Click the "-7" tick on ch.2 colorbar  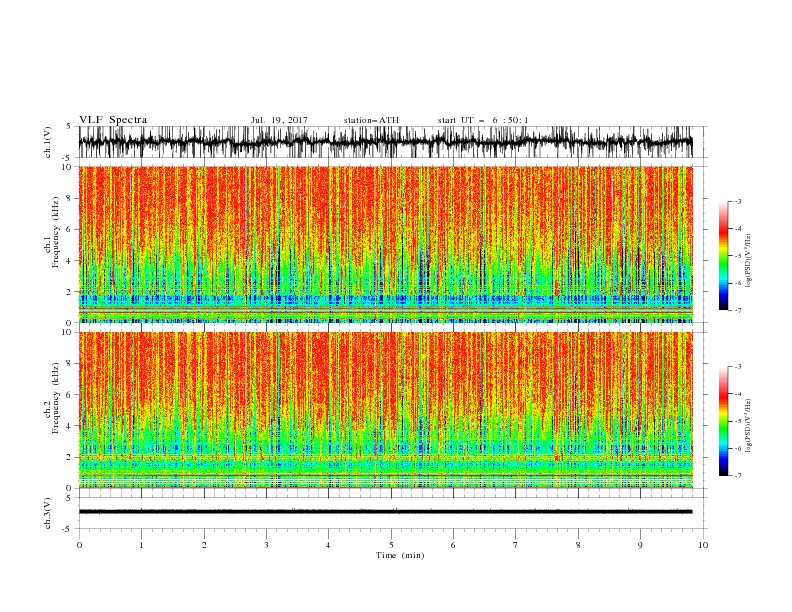738,476
